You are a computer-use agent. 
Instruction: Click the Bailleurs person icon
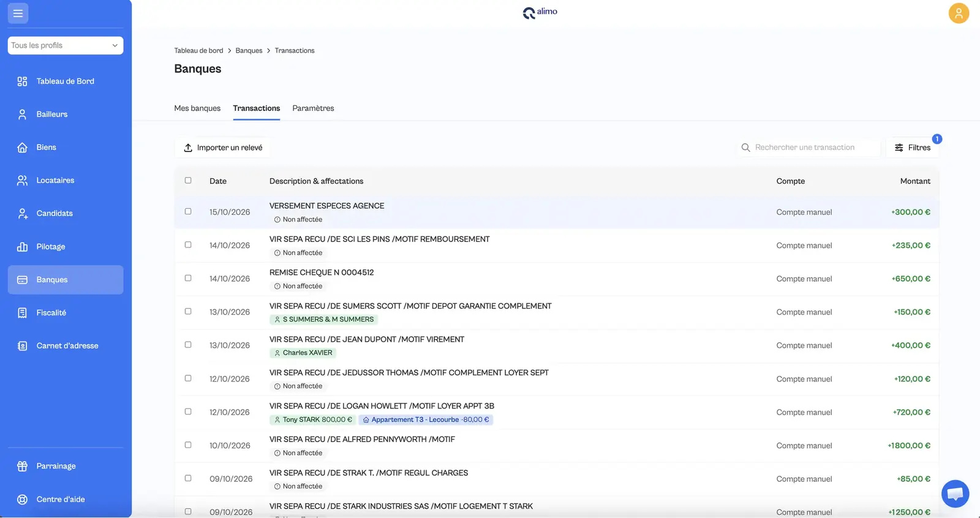pos(22,114)
